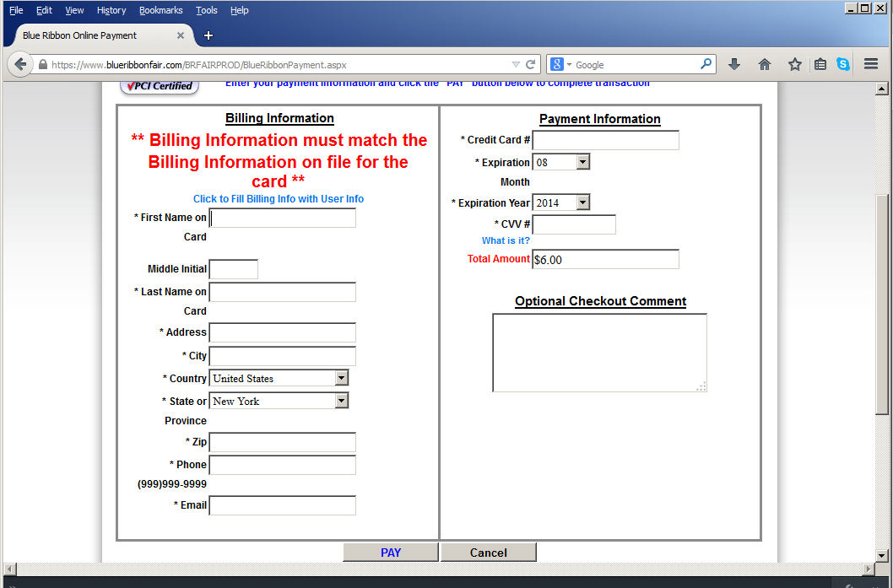Open the Country dropdown
This screenshot has width=893, height=588.
(279, 378)
